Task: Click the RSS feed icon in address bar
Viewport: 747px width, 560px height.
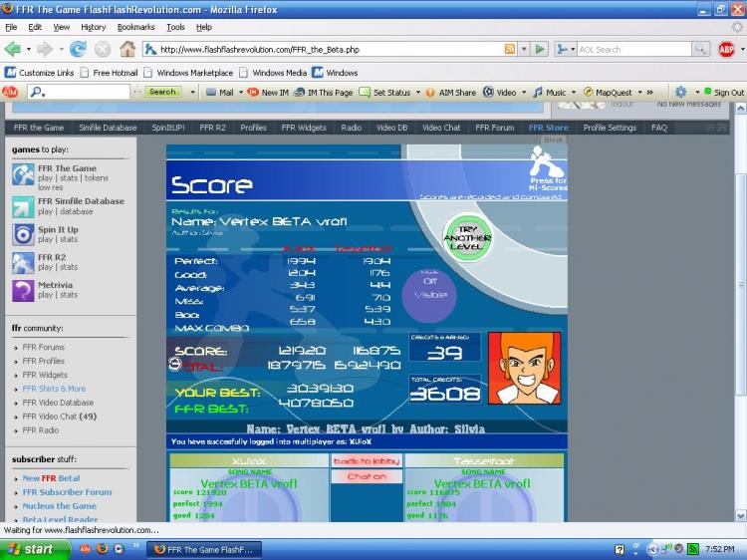Action: point(510,49)
